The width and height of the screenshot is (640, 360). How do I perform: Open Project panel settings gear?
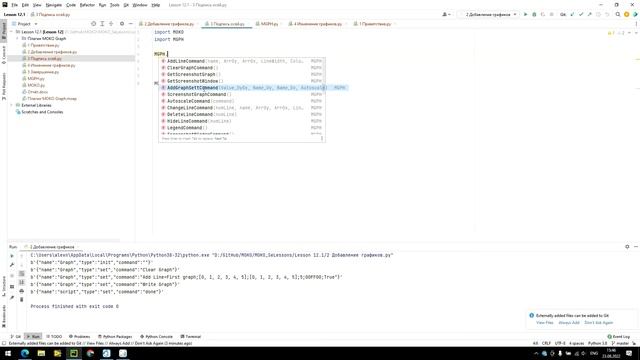tap(122, 24)
